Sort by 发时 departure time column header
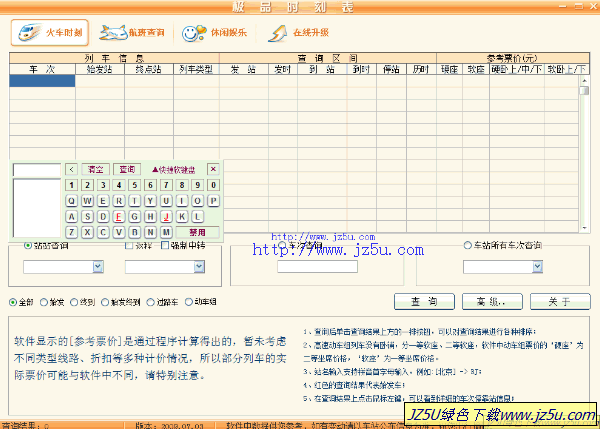Viewport: 600px width, 429px height. 283,69
